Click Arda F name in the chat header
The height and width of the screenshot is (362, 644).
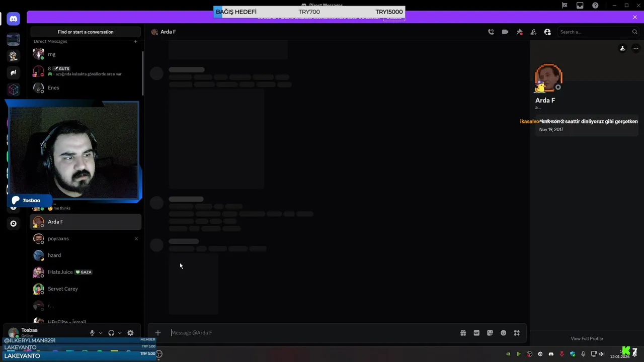tap(168, 32)
